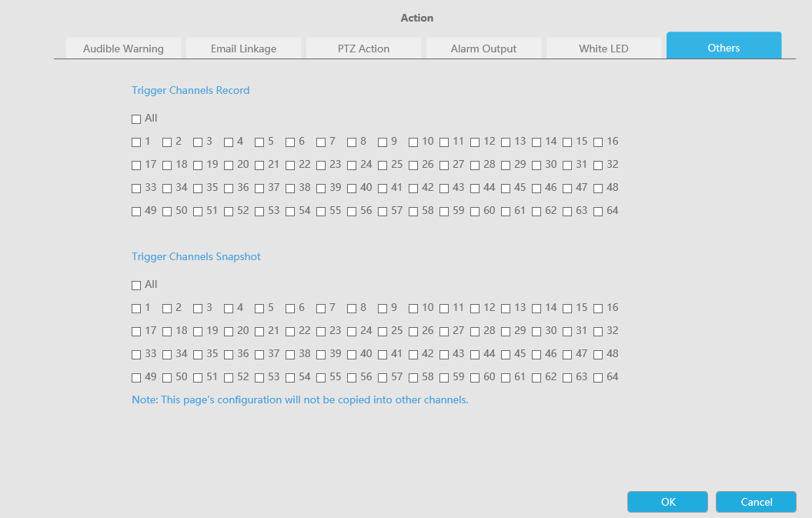The height and width of the screenshot is (518, 812).
Task: Select the Alarm Output tab
Action: tap(483, 48)
